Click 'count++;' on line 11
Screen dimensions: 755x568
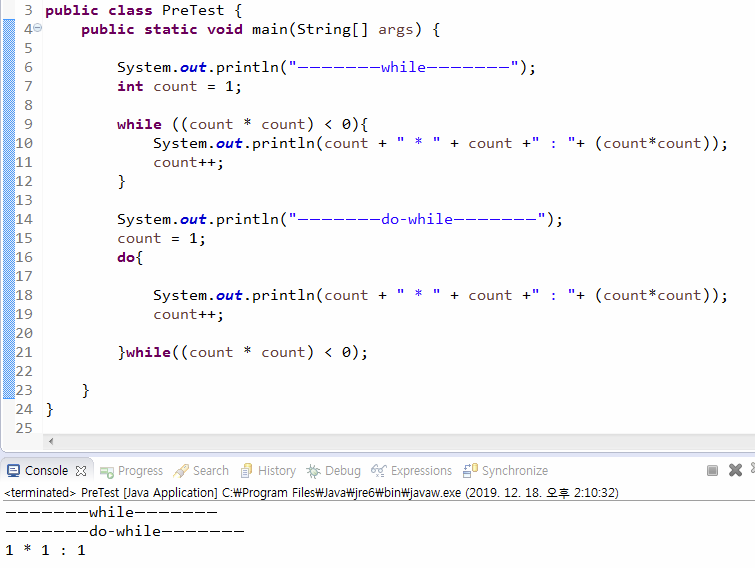[x=188, y=163]
